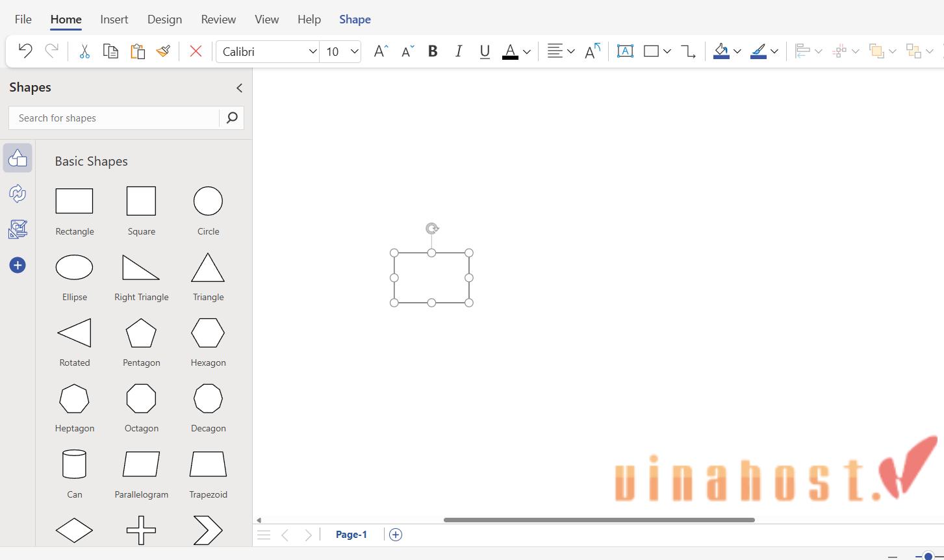Toggle Italic formatting
The width and height of the screenshot is (944, 560).
[x=459, y=51]
